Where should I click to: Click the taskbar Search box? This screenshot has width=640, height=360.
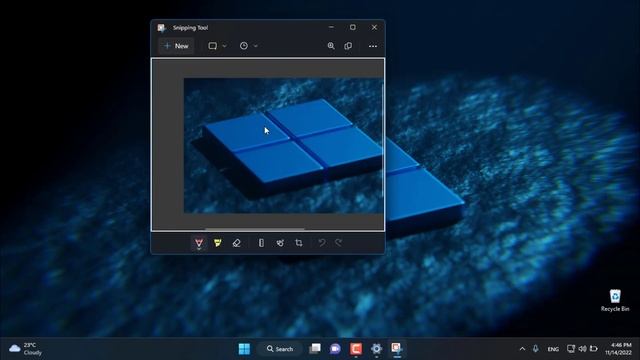[280, 349]
